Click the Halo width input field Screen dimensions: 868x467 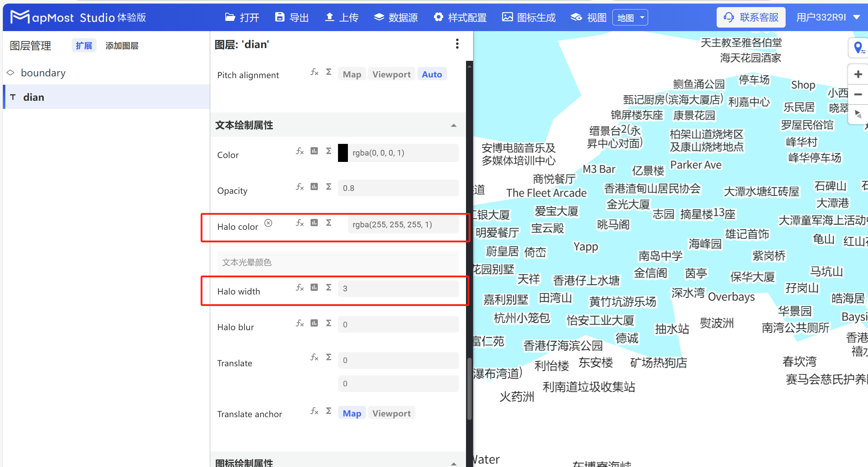coord(398,288)
